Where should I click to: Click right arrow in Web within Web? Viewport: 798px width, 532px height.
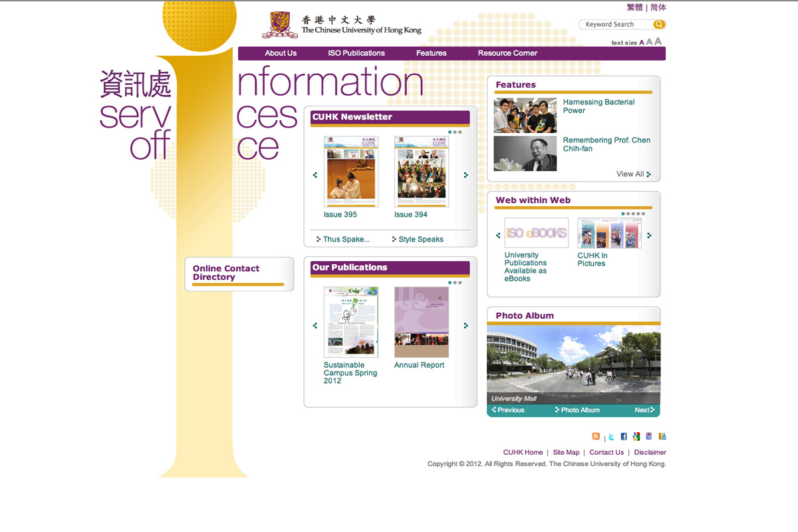(x=649, y=235)
